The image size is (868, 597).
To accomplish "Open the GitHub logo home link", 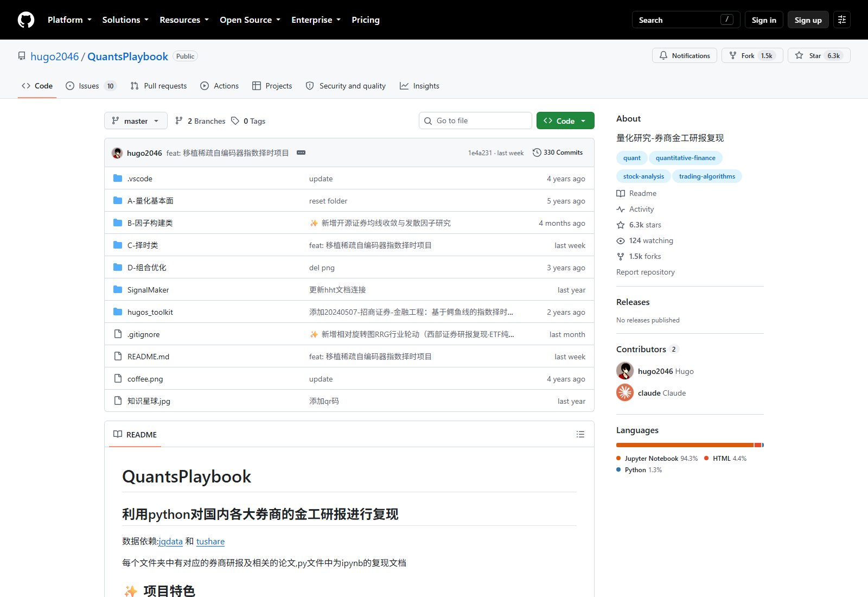I will pos(26,20).
